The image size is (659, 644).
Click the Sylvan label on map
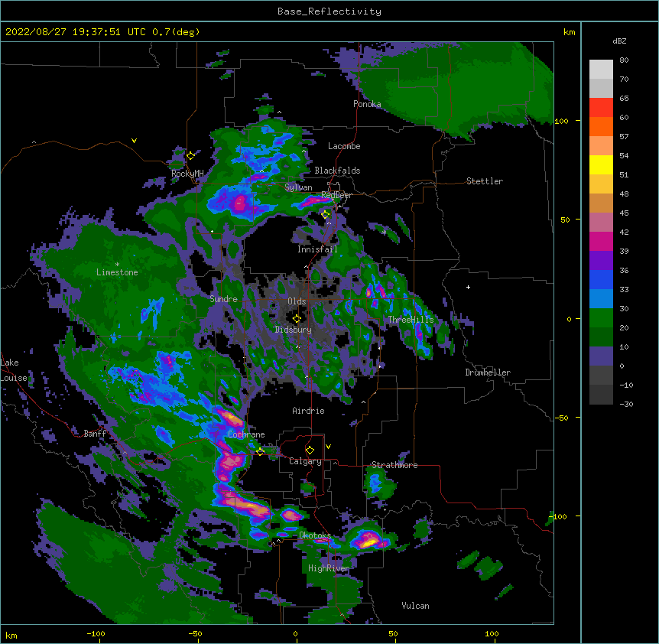(298, 187)
